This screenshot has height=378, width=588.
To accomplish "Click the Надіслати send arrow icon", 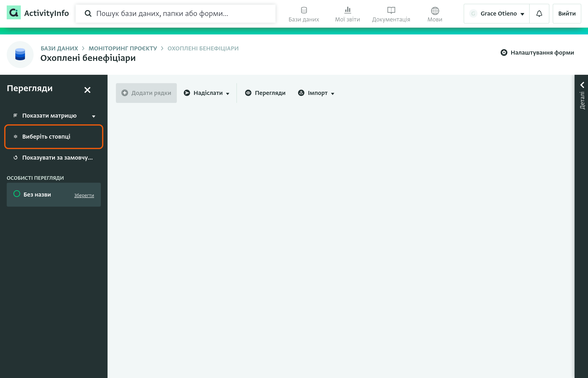I will pos(187,93).
